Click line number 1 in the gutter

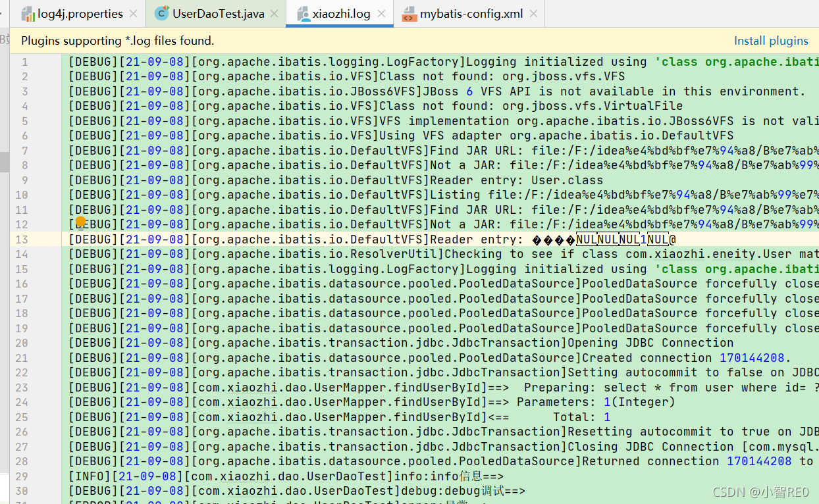(25, 62)
